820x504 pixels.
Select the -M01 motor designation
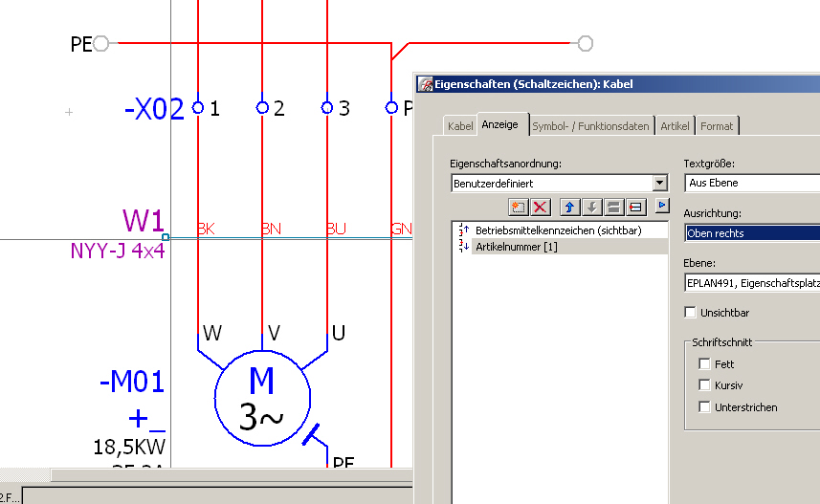(132, 382)
